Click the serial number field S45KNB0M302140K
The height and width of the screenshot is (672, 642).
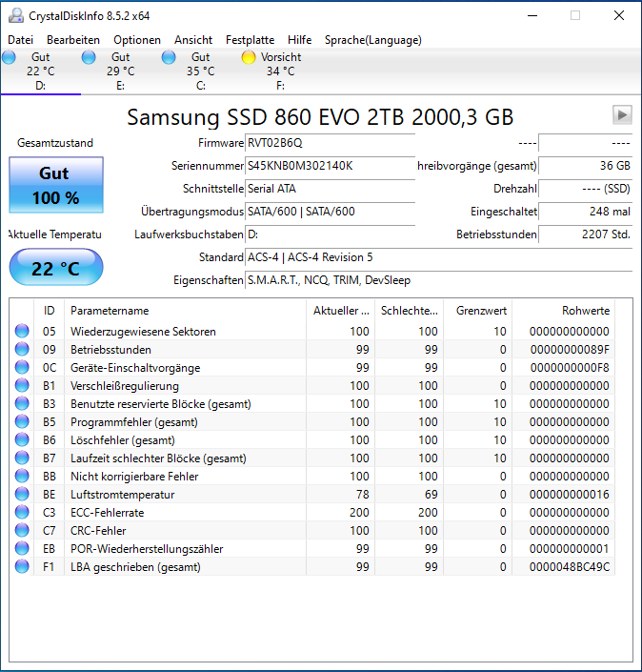tap(330, 166)
